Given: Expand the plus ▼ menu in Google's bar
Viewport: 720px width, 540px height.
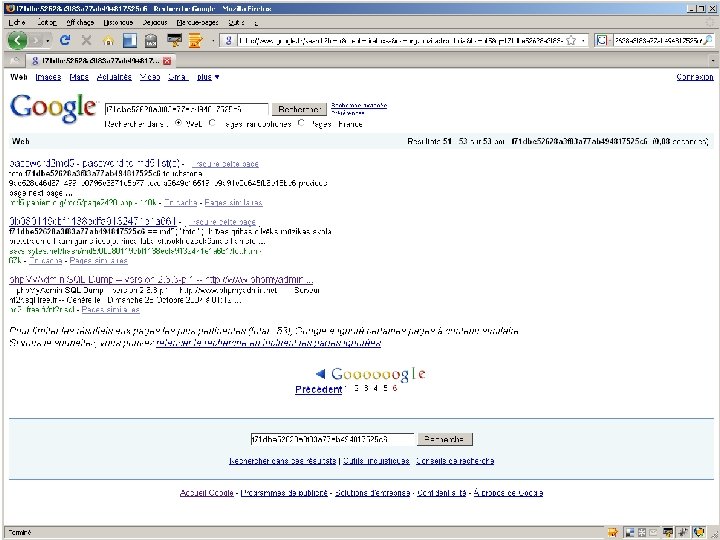Looking at the screenshot, I should coord(208,77).
